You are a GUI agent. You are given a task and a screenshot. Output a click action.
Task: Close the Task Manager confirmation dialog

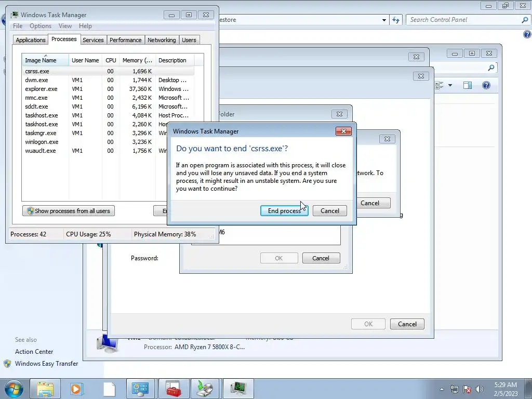[x=343, y=131]
